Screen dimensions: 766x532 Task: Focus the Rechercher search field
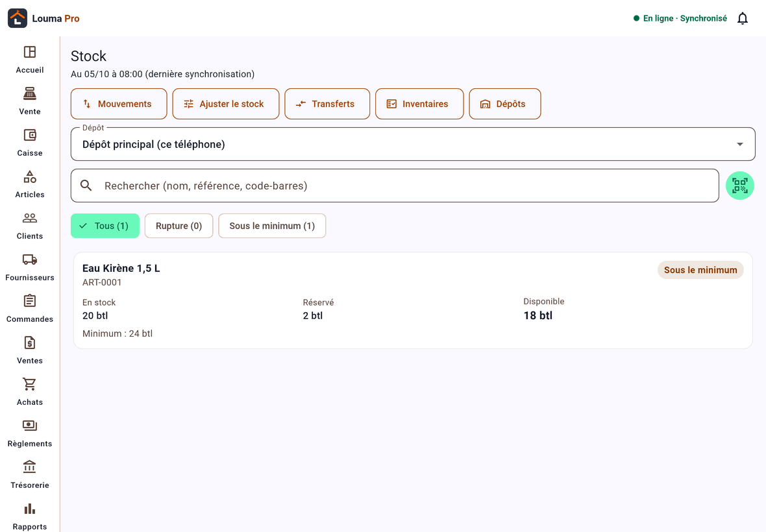395,186
